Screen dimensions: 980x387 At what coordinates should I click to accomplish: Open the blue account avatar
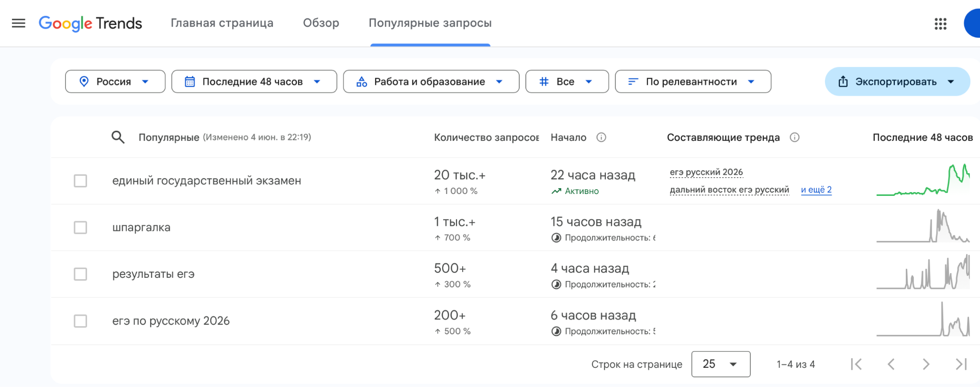click(972, 23)
